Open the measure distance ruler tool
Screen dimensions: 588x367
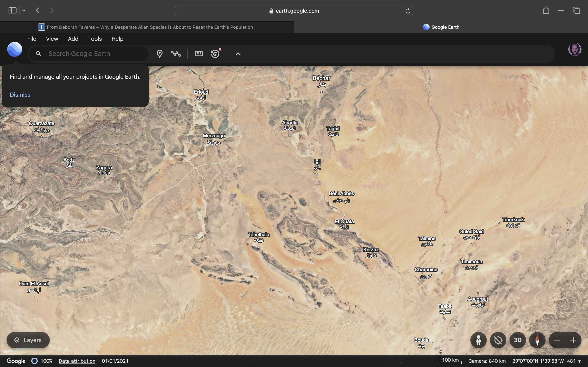(198, 54)
